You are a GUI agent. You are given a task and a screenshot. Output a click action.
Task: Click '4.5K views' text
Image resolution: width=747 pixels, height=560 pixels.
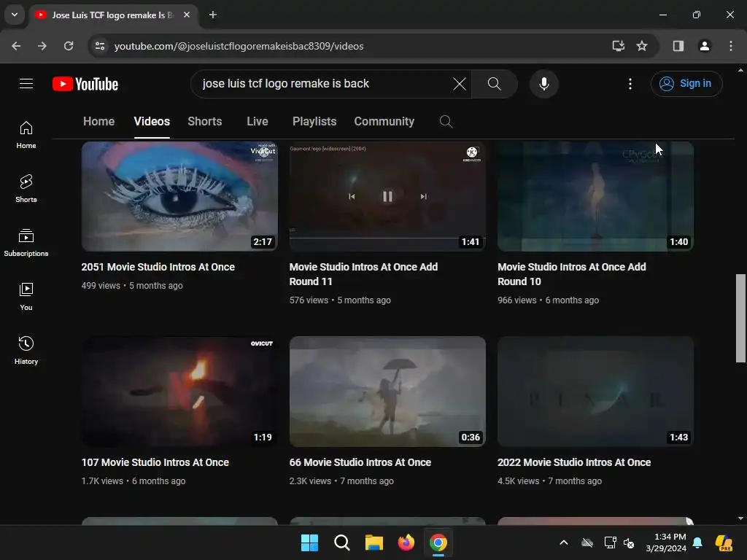point(519,481)
